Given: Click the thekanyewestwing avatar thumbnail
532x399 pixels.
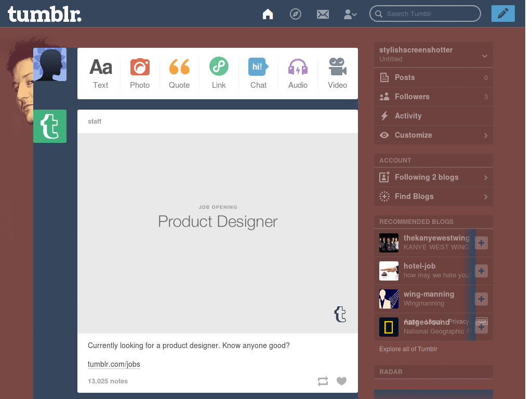Looking at the screenshot, I should click(x=389, y=243).
